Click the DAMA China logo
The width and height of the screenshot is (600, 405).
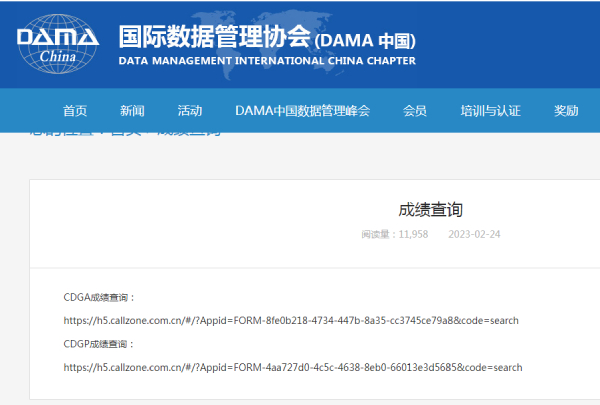[58, 43]
